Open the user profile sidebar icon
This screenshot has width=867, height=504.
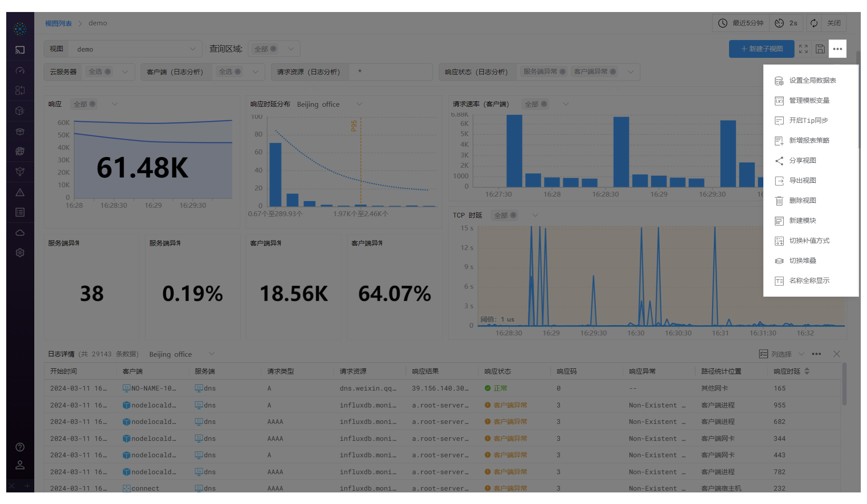tap(20, 465)
